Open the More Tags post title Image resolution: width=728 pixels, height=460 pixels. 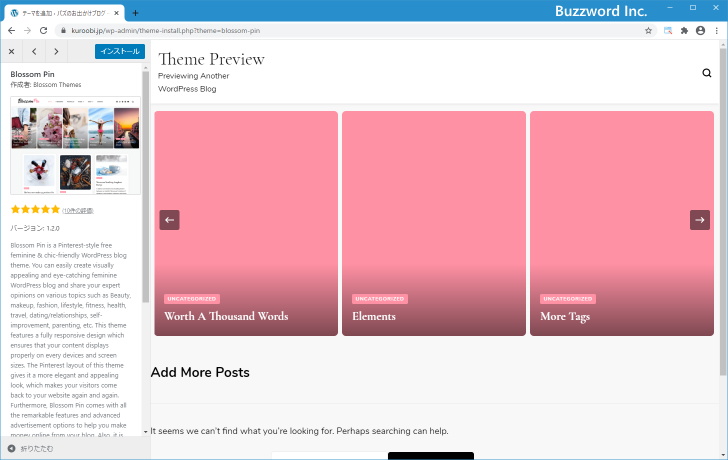pos(565,317)
